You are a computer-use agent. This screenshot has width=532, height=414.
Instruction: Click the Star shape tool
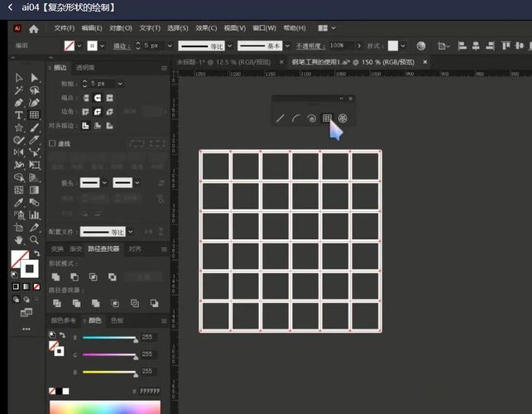pyautogui.click(x=19, y=128)
